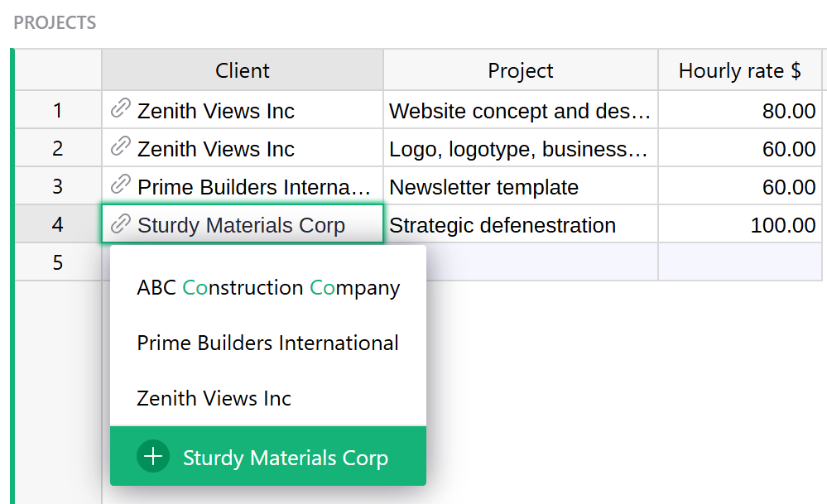Click the link icon in row 2 Client cell
The image size is (827, 504).
[121, 147]
